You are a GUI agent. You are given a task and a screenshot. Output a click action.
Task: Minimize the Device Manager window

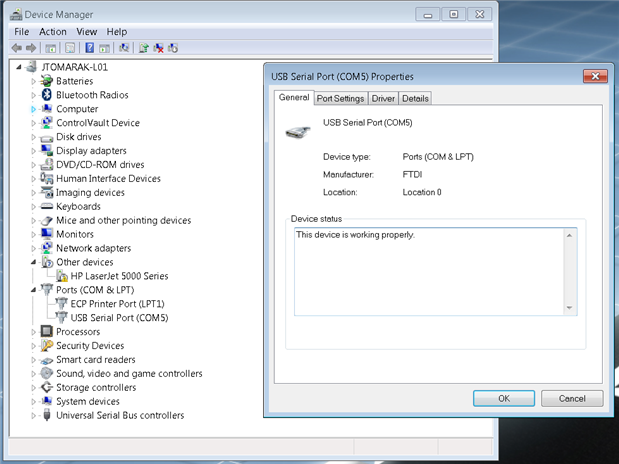tap(428, 15)
